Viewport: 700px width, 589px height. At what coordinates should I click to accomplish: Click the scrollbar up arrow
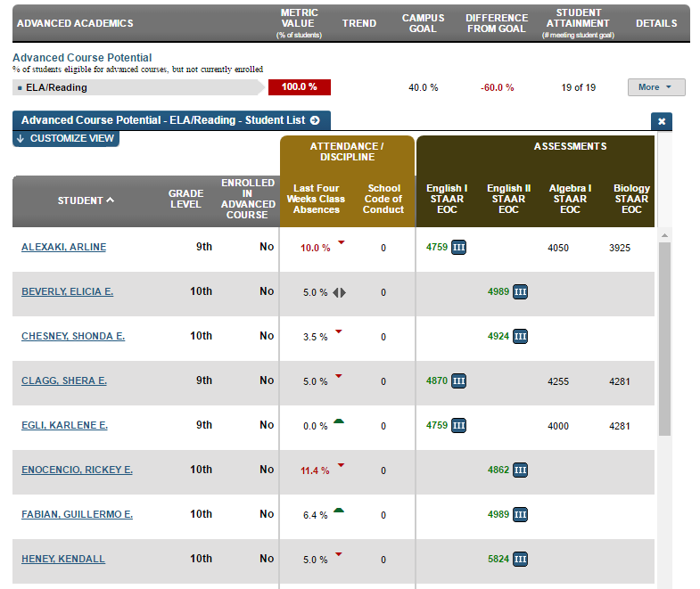click(664, 235)
